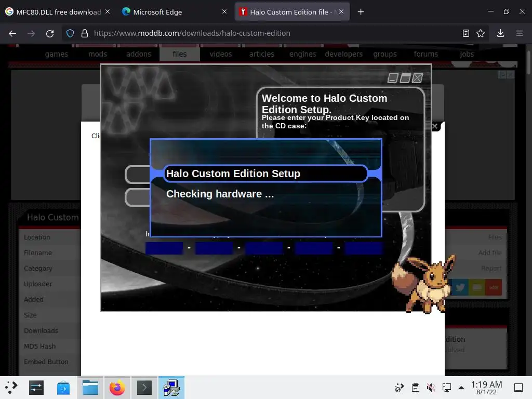The height and width of the screenshot is (399, 532).
Task: Open Dolphin file manager in taskbar
Action: pyautogui.click(x=90, y=388)
